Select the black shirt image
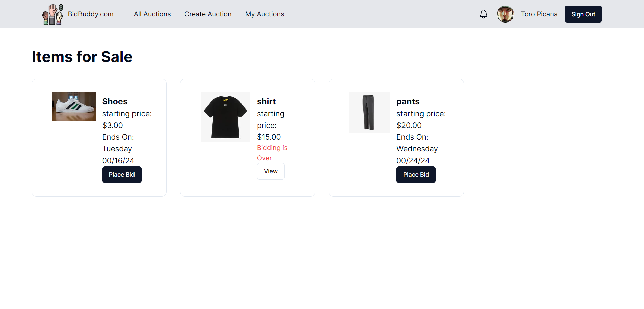 (225, 117)
